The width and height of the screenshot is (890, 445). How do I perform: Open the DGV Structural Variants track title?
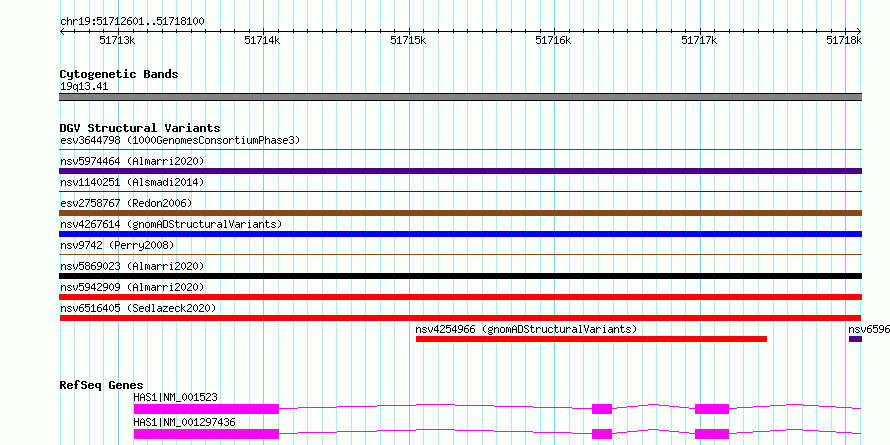pyautogui.click(x=140, y=128)
